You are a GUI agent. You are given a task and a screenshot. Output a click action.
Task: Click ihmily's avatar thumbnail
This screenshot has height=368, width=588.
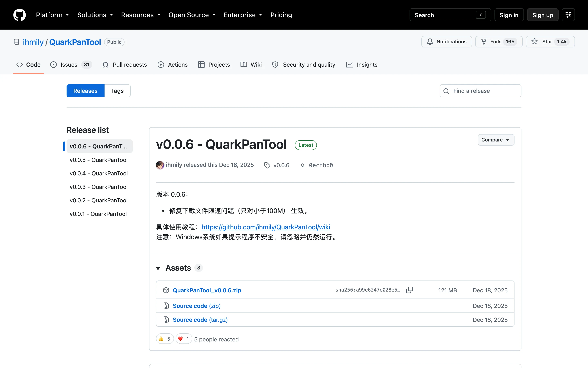(160, 165)
